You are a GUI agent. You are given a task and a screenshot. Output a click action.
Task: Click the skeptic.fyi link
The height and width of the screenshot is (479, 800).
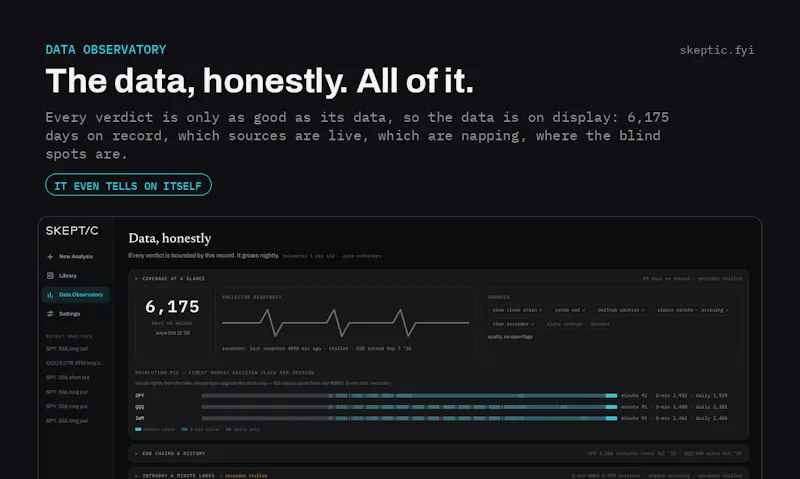[x=716, y=50]
